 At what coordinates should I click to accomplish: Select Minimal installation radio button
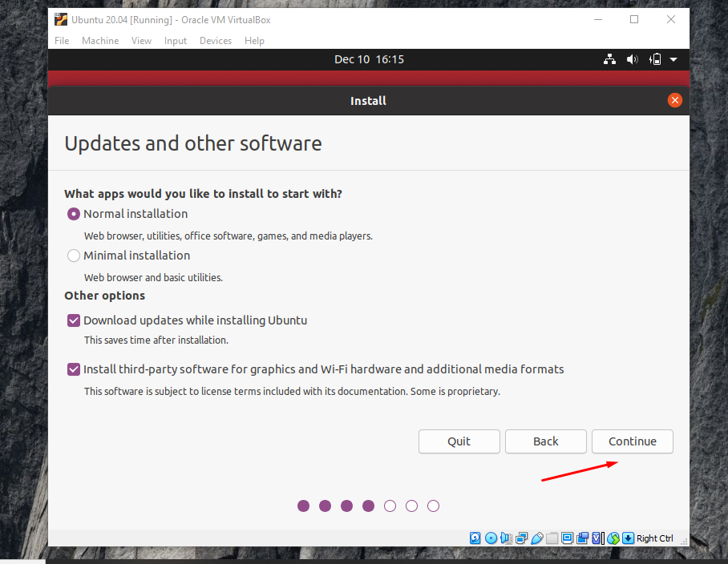tap(74, 256)
